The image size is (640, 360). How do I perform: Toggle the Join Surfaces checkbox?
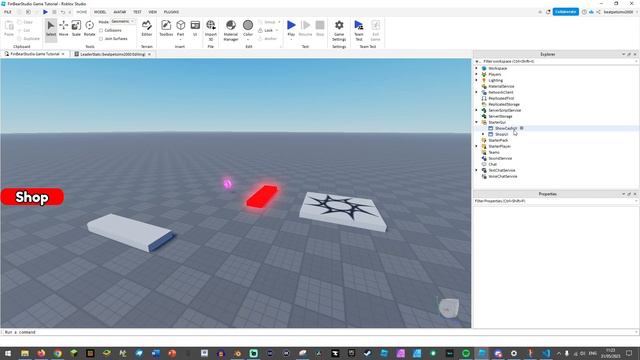click(101, 39)
